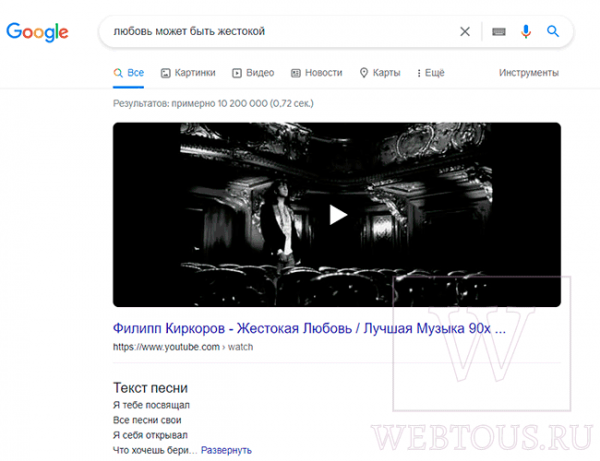Switch to Видео tab
Image resolution: width=600 pixels, height=461 pixels.
point(253,73)
